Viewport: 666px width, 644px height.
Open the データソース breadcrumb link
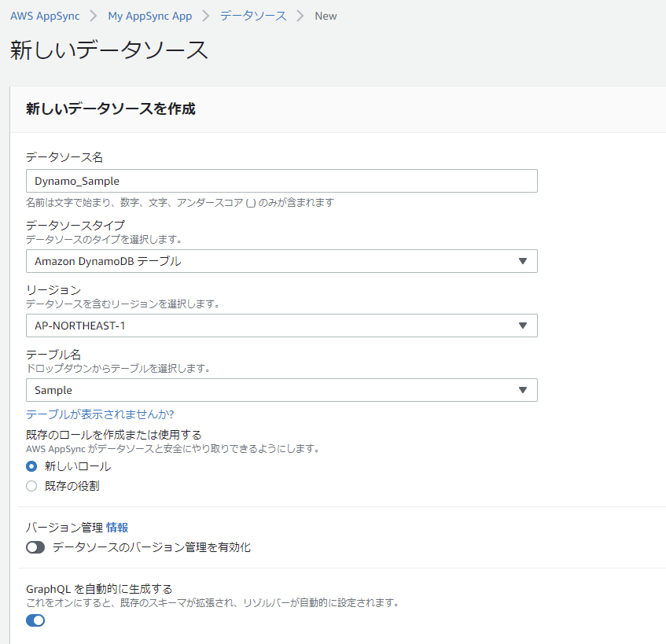(x=253, y=17)
